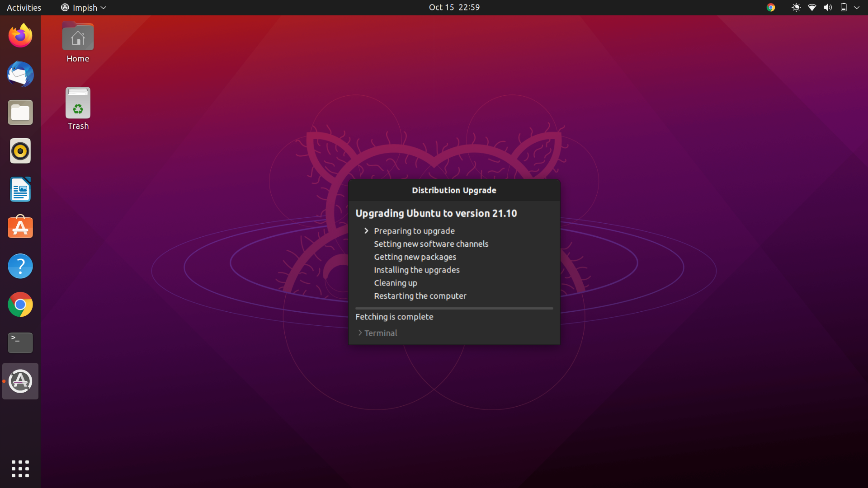Click 'Setting new software channels' step
The image size is (868, 488).
coord(431,244)
